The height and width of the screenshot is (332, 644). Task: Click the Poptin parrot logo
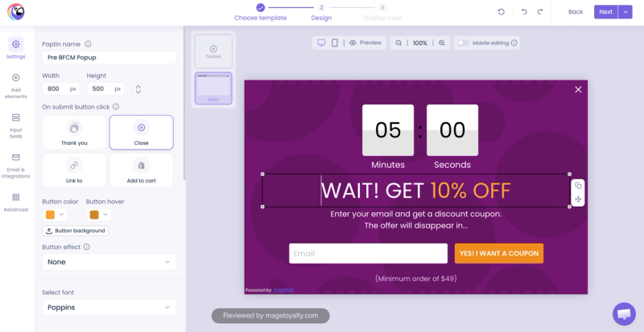15,12
